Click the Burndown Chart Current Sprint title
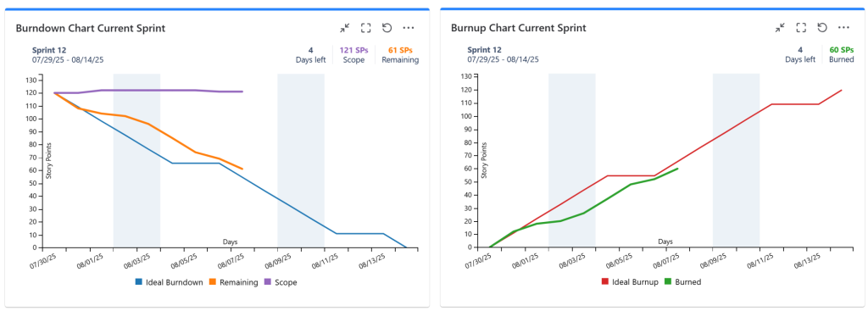The image size is (868, 311). [90, 28]
